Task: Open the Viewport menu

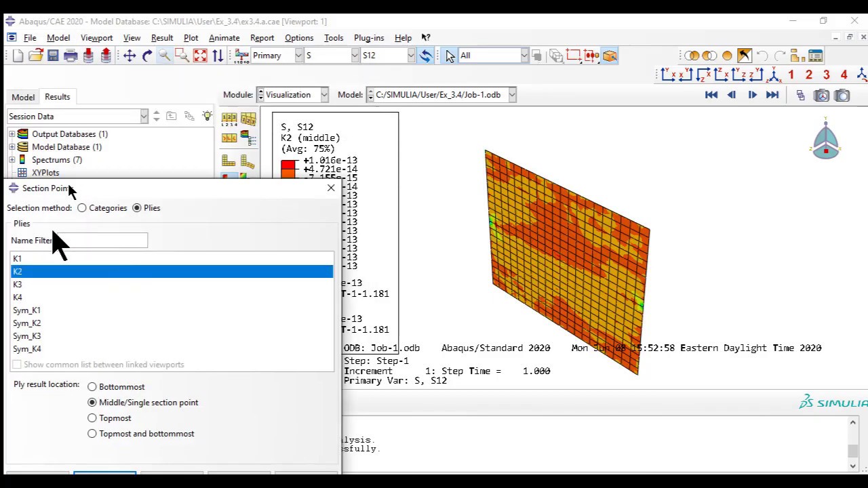Action: [x=96, y=38]
